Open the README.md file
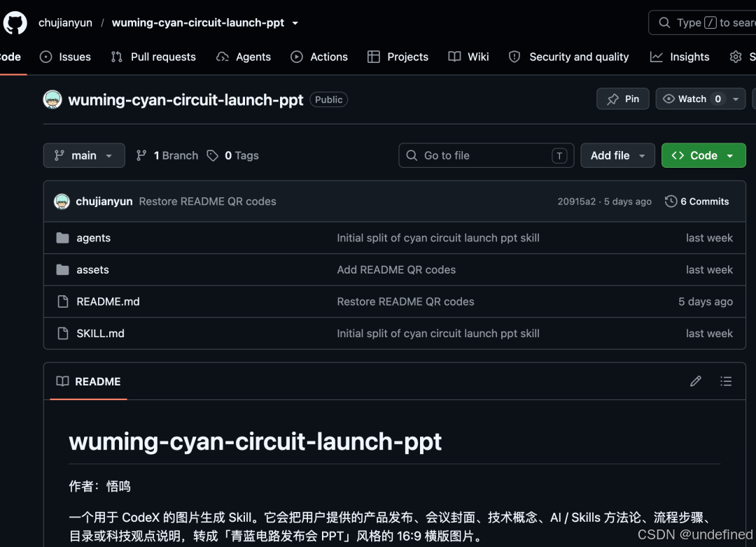Screen dimensions: 756x547 click(108, 301)
